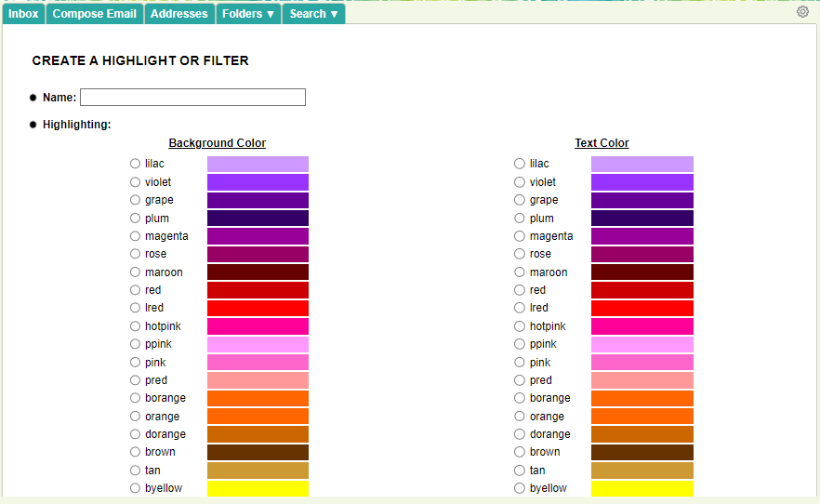
Task: Open the Addresses tab
Action: click(179, 14)
